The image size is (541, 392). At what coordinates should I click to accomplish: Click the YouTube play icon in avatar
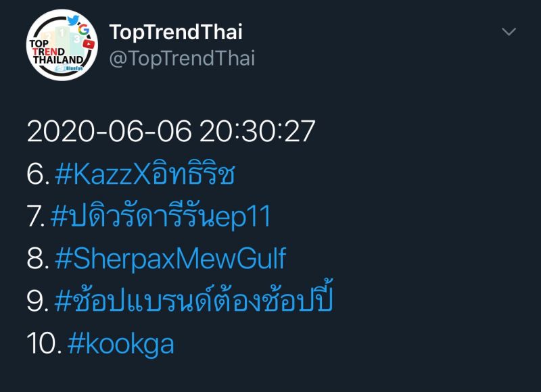[88, 44]
